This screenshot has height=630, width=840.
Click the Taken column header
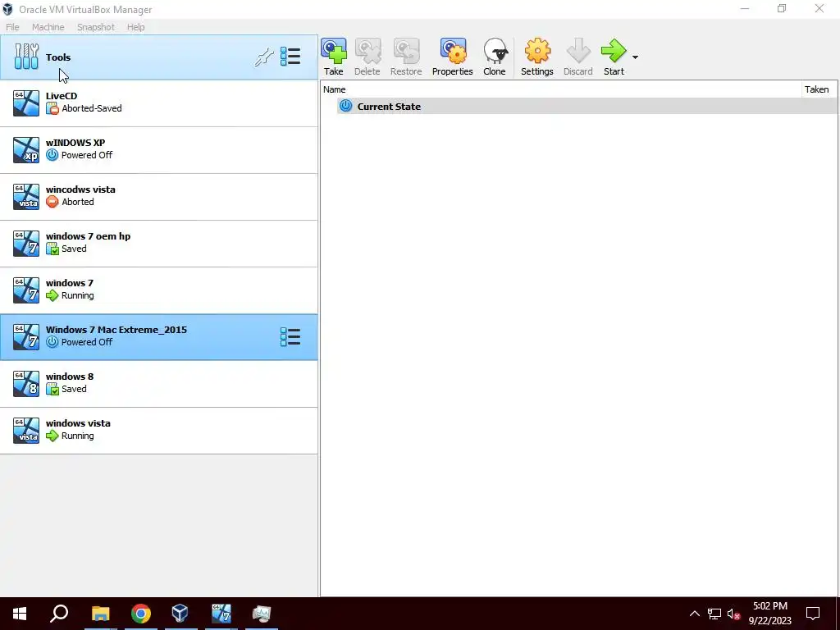[x=817, y=89]
